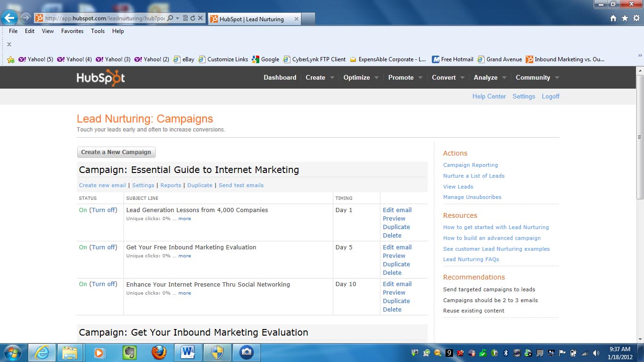Viewport: 644px width, 362px height.
Task: Click the browser Back arrow button
Action: point(10,18)
